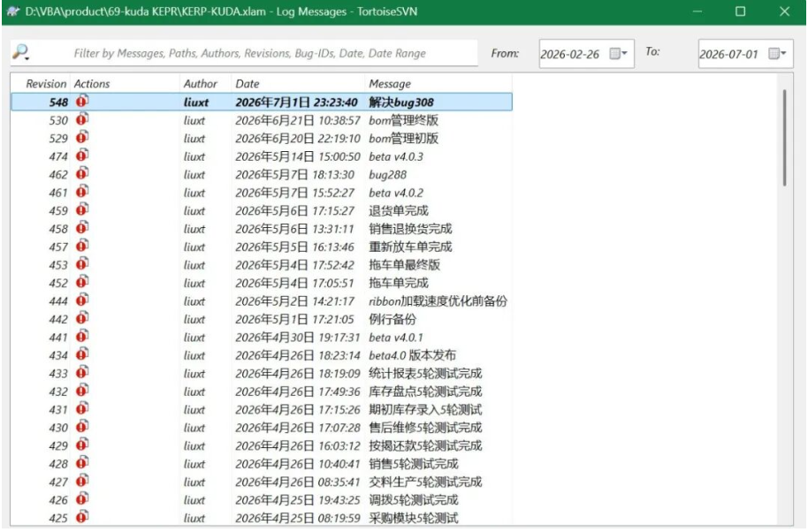Select the log message '统计报表5轮测试完成'
The image size is (808, 532).
tap(425, 374)
